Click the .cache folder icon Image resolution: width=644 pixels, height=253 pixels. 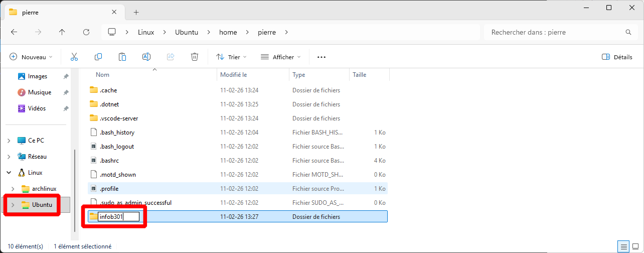[93, 90]
